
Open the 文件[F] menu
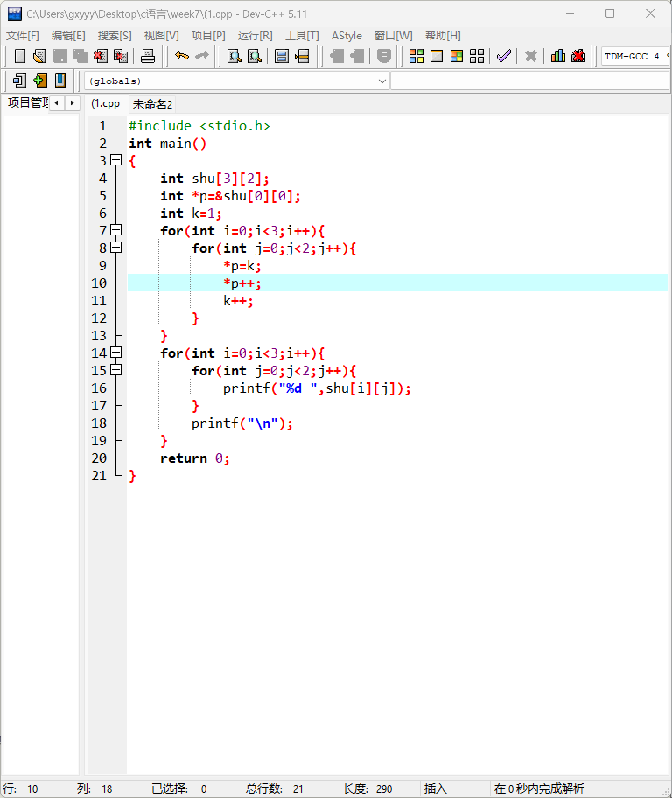coord(23,35)
